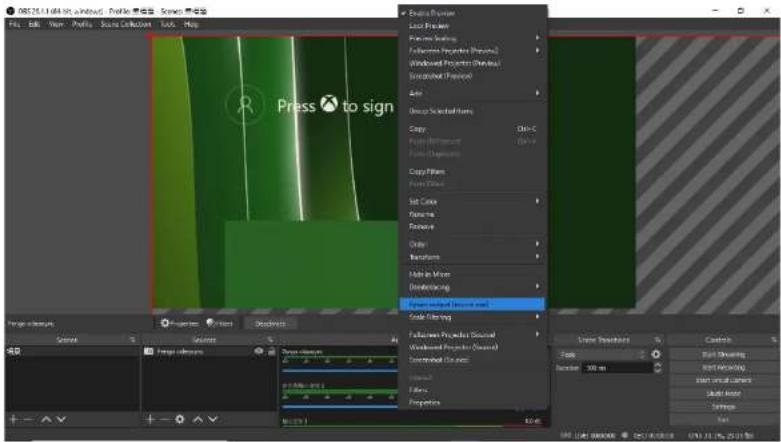Image resolution: width=781 pixels, height=442 pixels.
Task: Expand the Add submenu
Action: 472,93
